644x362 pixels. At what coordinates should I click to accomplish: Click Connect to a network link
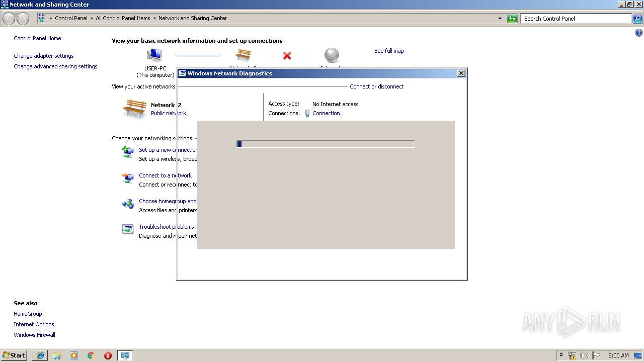coord(165,175)
